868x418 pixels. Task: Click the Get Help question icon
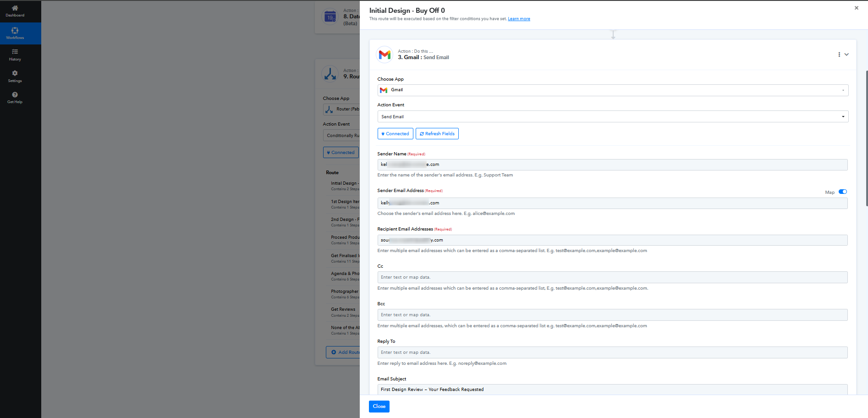15,95
